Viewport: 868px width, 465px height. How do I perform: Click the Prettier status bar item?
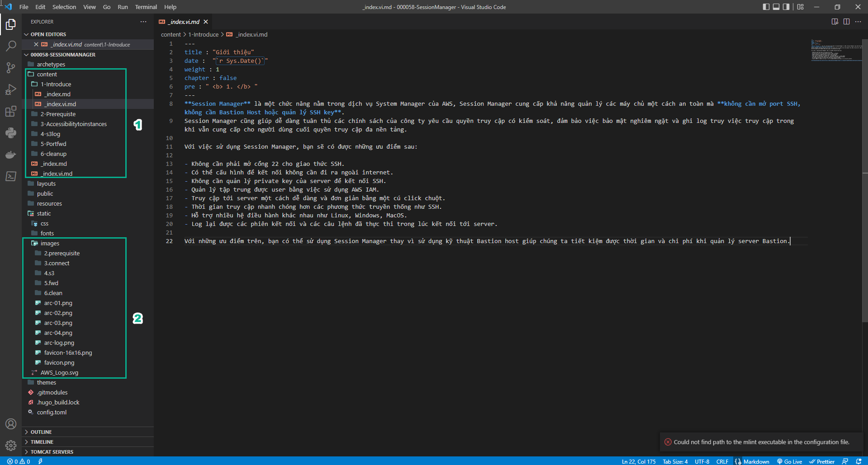click(x=822, y=461)
